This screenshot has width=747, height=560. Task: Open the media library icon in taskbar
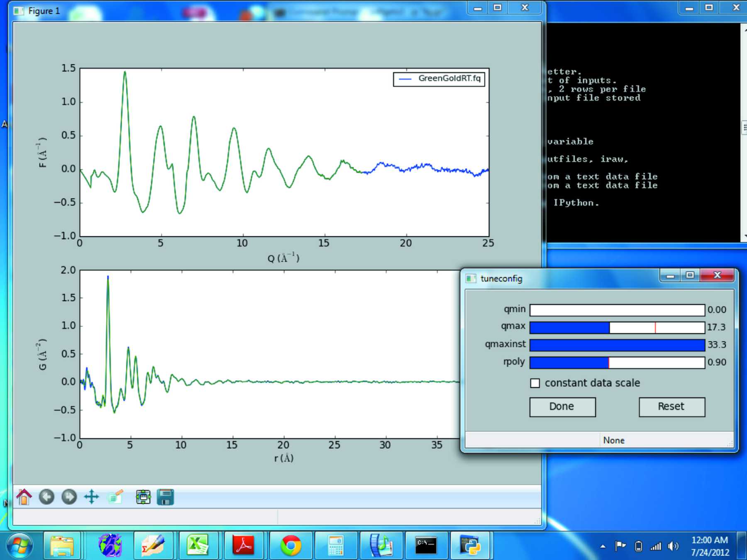point(381,545)
